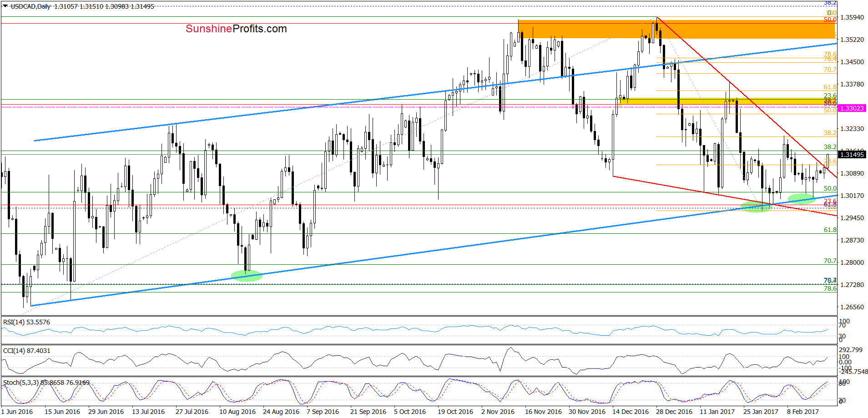Image resolution: width=868 pixels, height=418 pixels.
Task: Click the 28 Dec 2016 date label
Action: [674, 412]
